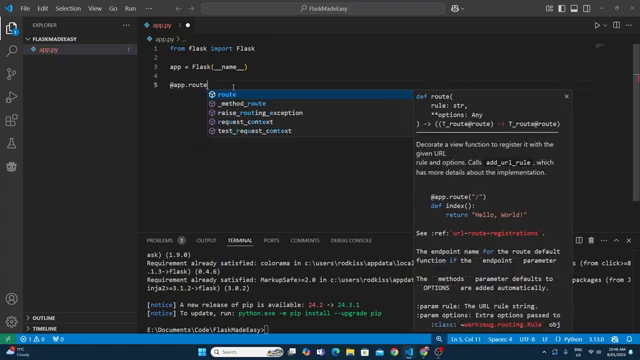Click the notifications bell in status bar
Image resolution: width=640 pixels, height=360 pixels.
(x=629, y=339)
